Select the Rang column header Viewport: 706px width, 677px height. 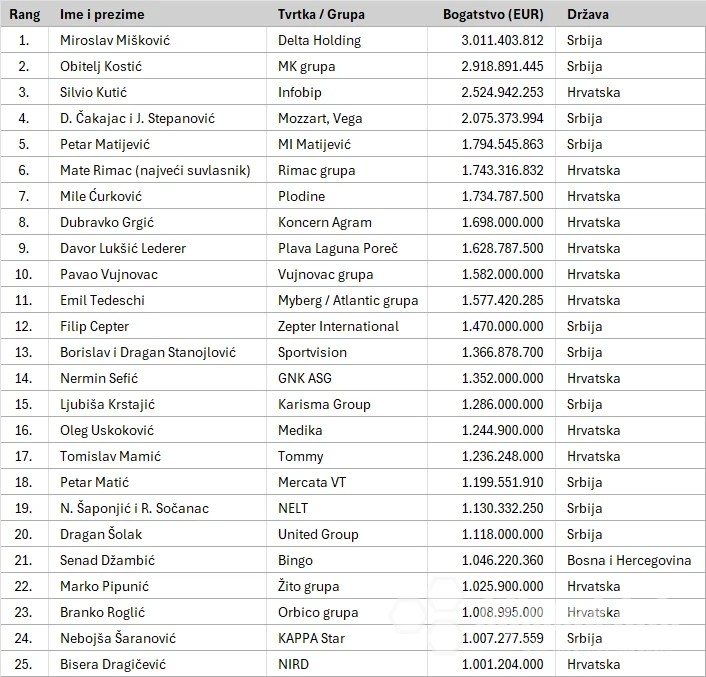(24, 14)
